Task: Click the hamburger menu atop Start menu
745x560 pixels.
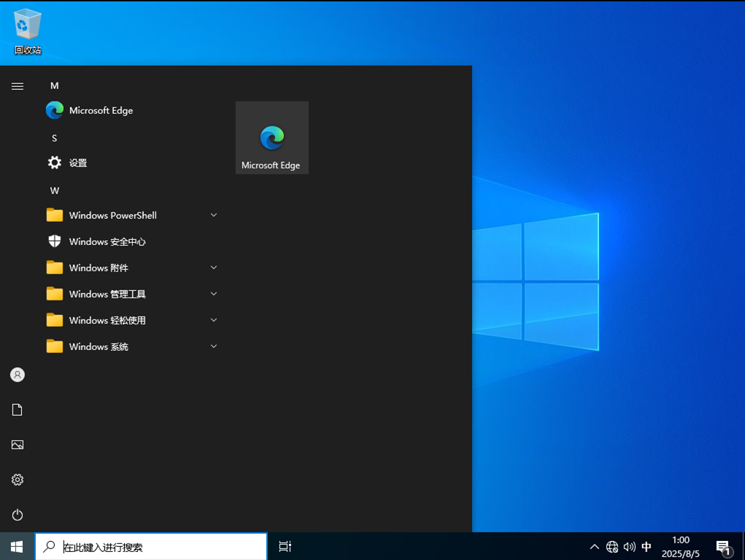Action: [x=17, y=85]
